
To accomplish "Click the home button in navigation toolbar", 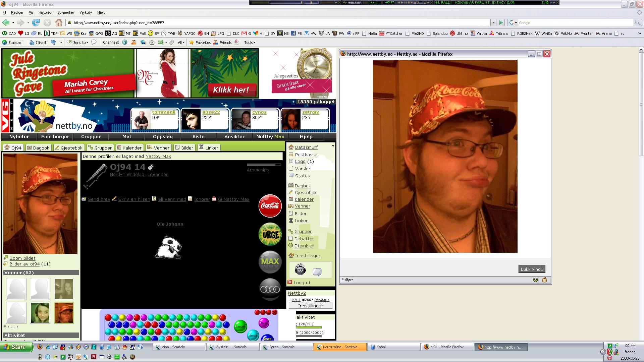I will (x=59, y=22).
